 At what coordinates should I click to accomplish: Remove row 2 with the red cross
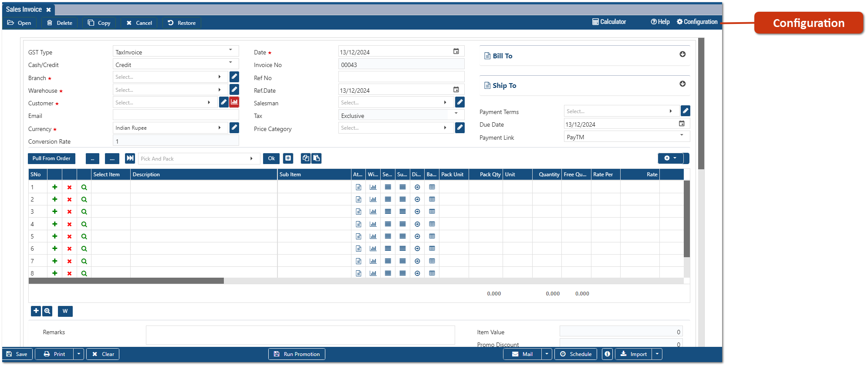coord(69,199)
